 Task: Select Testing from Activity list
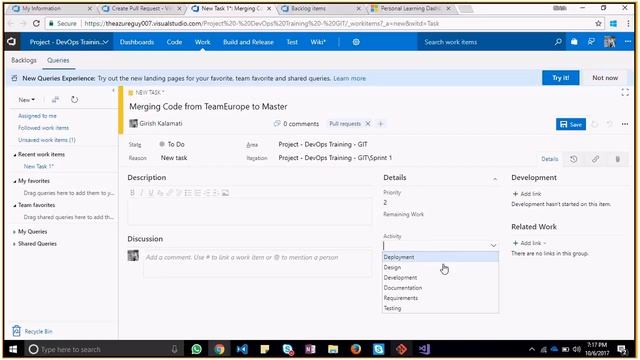click(440, 308)
